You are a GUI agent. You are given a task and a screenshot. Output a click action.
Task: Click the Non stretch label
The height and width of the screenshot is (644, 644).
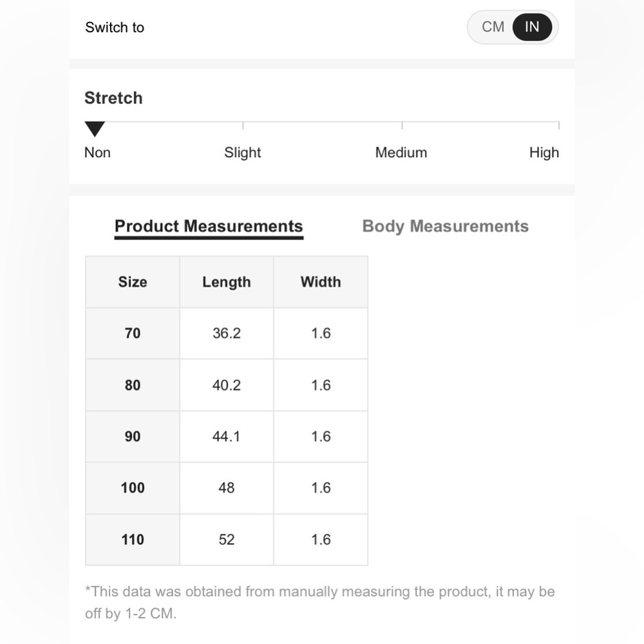tap(97, 153)
